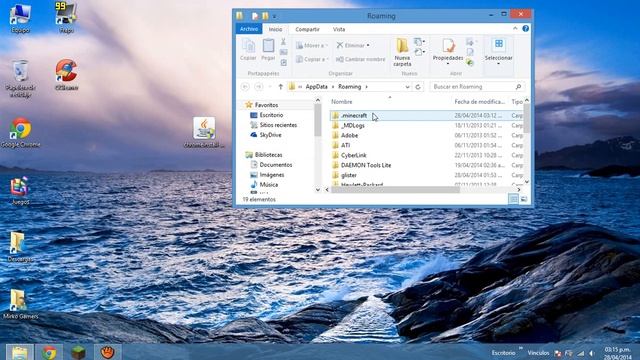Open the Archivo tab

pos(249,29)
